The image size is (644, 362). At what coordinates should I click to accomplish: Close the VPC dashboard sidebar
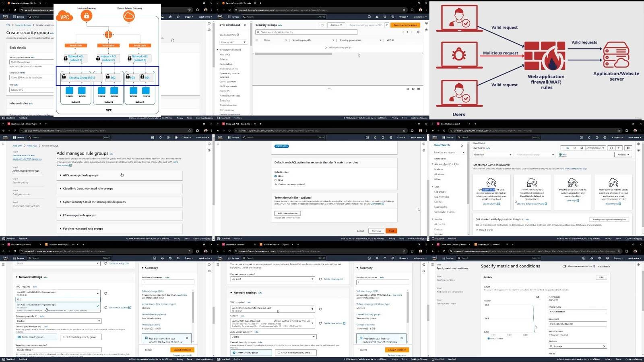point(245,25)
